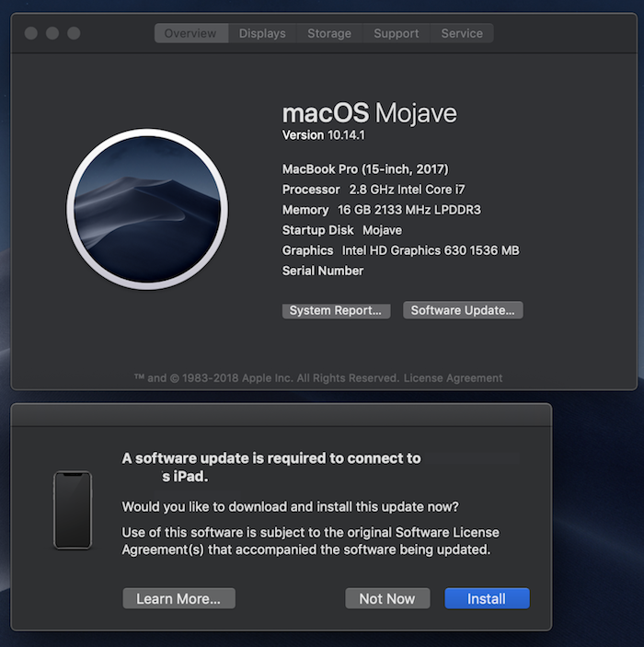Click the Startup Disk Mojave value
644x647 pixels.
[382, 230]
